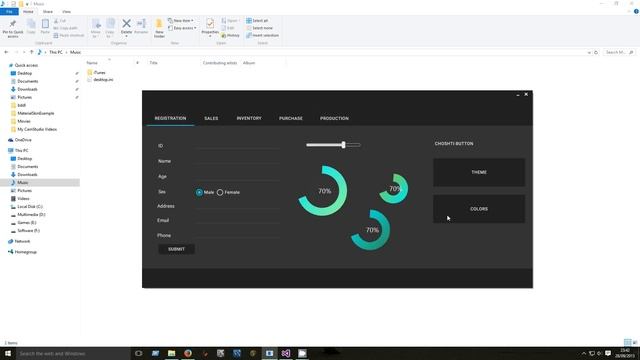Click the ID input field
The height and width of the screenshot is (360, 640).
pyautogui.click(x=237, y=145)
